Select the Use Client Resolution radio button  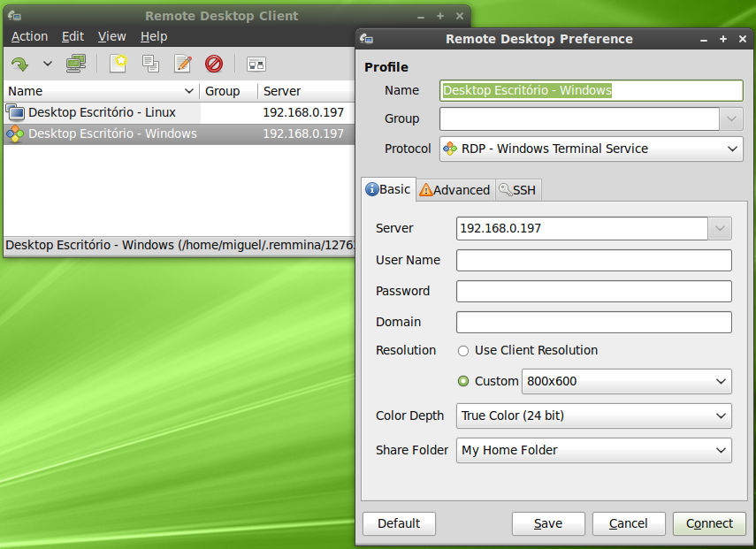[462, 350]
